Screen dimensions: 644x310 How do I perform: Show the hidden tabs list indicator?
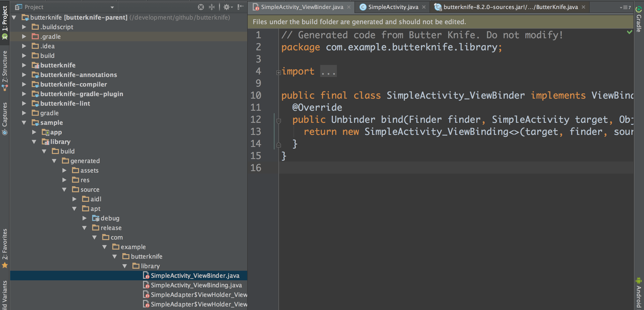coord(625,8)
